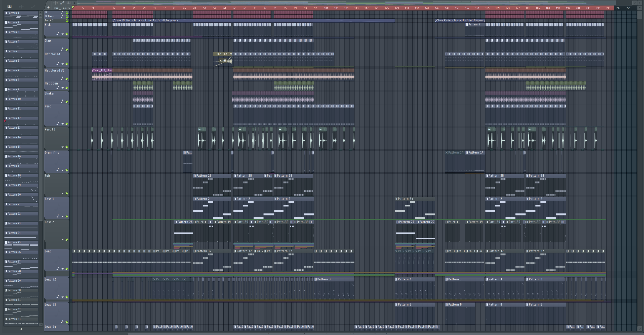
Task: Select Pattern 7 in the picker list
Action: [21, 72]
